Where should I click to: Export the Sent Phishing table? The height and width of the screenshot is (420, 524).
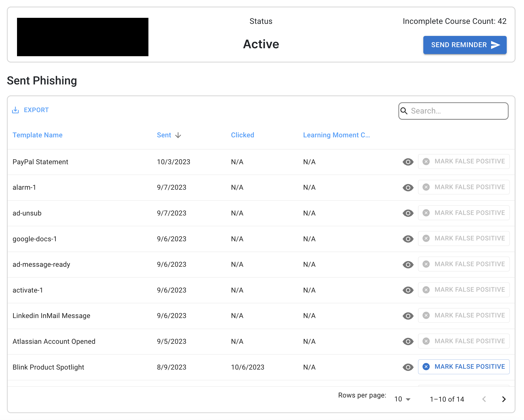(30, 110)
